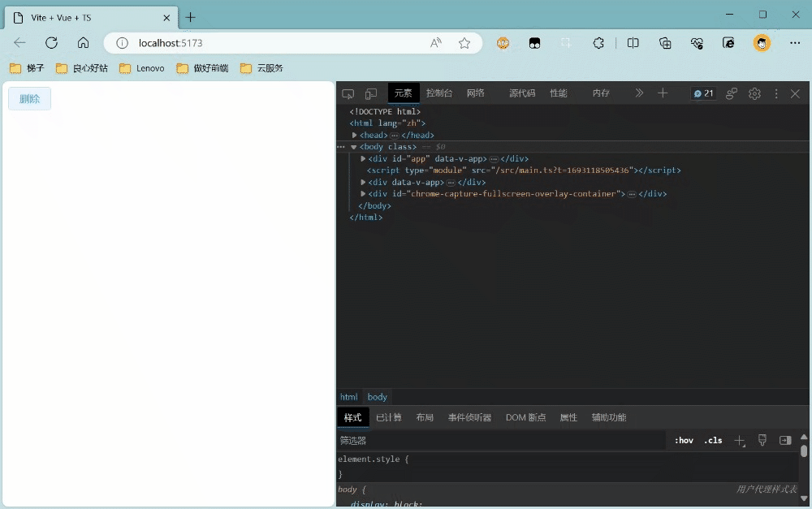Open the DevTools settings gear
The image size is (812, 509).
pos(754,93)
